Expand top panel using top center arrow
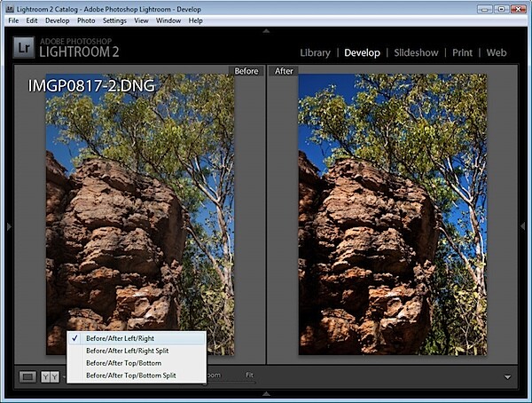This screenshot has height=403, width=532. (x=266, y=31)
